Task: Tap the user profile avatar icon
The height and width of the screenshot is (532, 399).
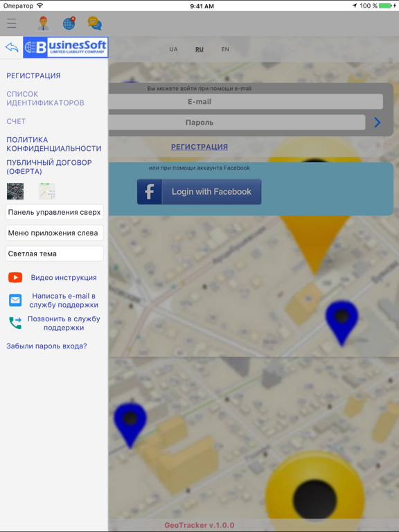Action: coord(43,23)
